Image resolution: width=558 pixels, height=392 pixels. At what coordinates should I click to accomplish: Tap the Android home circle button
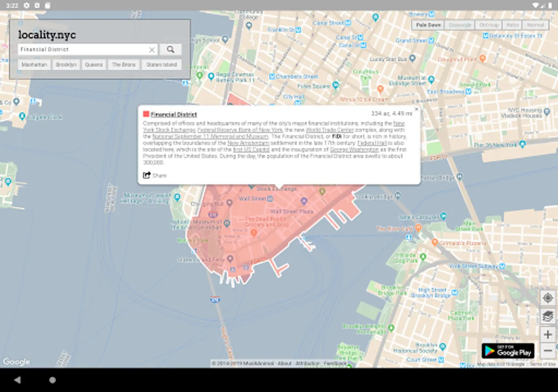click(52, 380)
